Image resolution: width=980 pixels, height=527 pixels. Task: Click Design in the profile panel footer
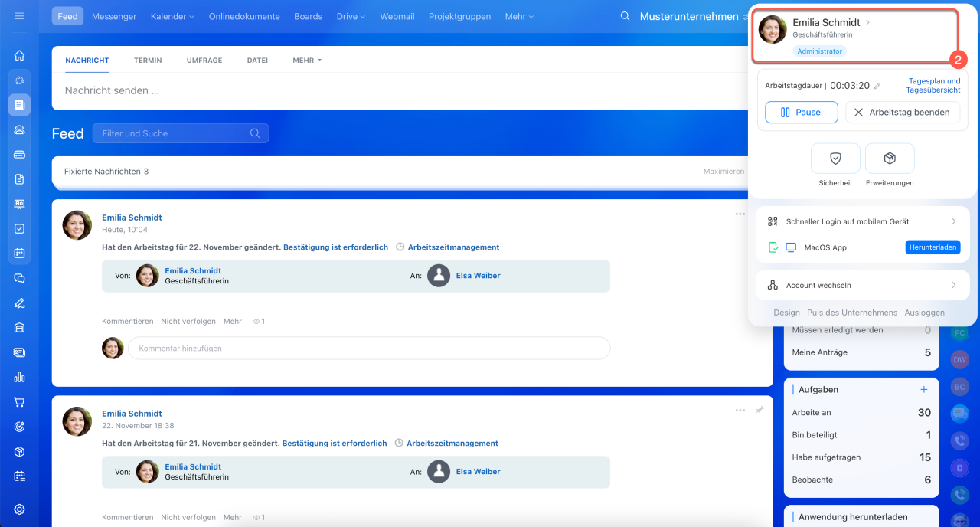coord(786,313)
